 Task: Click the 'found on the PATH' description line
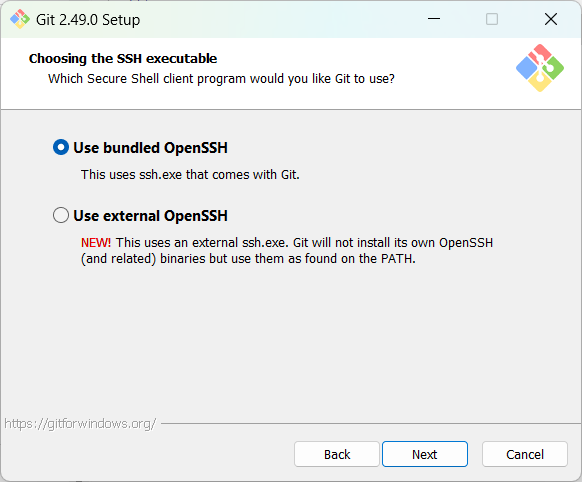[x=248, y=259]
